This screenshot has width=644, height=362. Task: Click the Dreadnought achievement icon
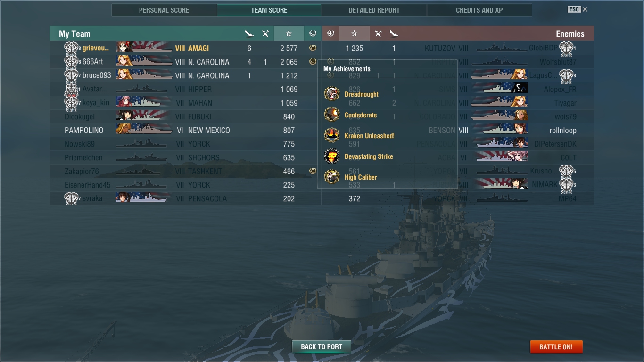332,94
